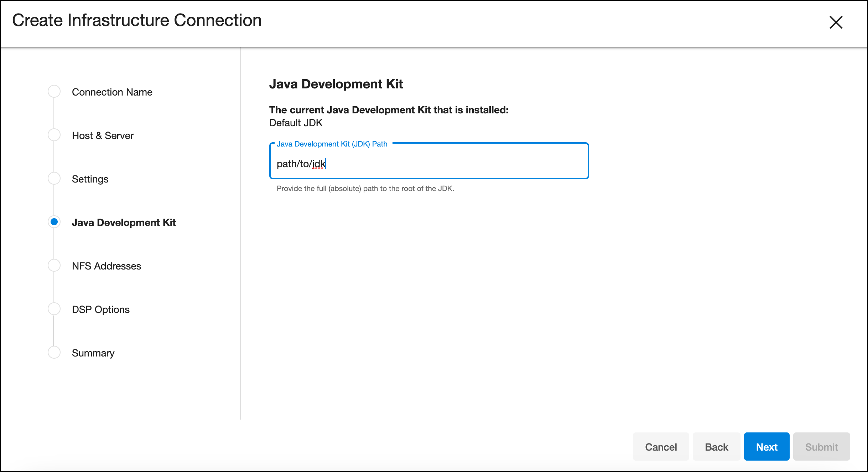Select the Host & Server step circle

click(x=54, y=135)
